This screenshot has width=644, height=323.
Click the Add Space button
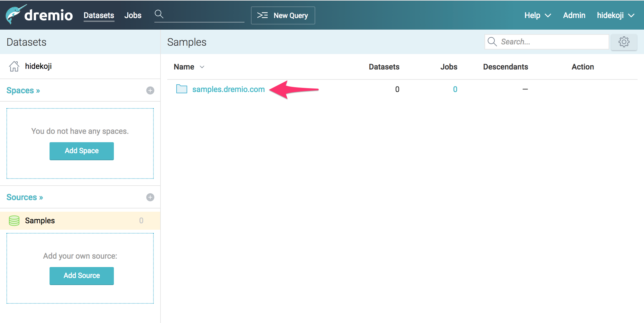pos(81,151)
